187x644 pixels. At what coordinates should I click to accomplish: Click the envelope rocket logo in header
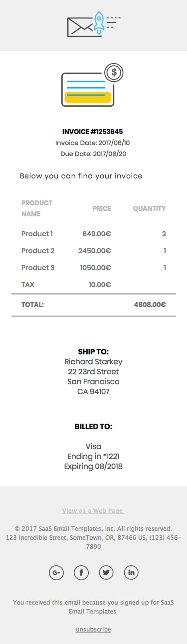[94, 25]
